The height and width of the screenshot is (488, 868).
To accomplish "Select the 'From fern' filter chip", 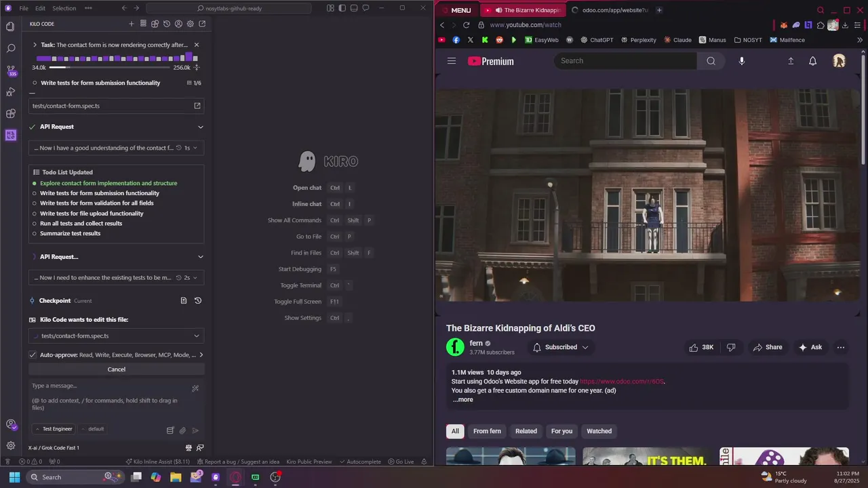I will [x=487, y=431].
